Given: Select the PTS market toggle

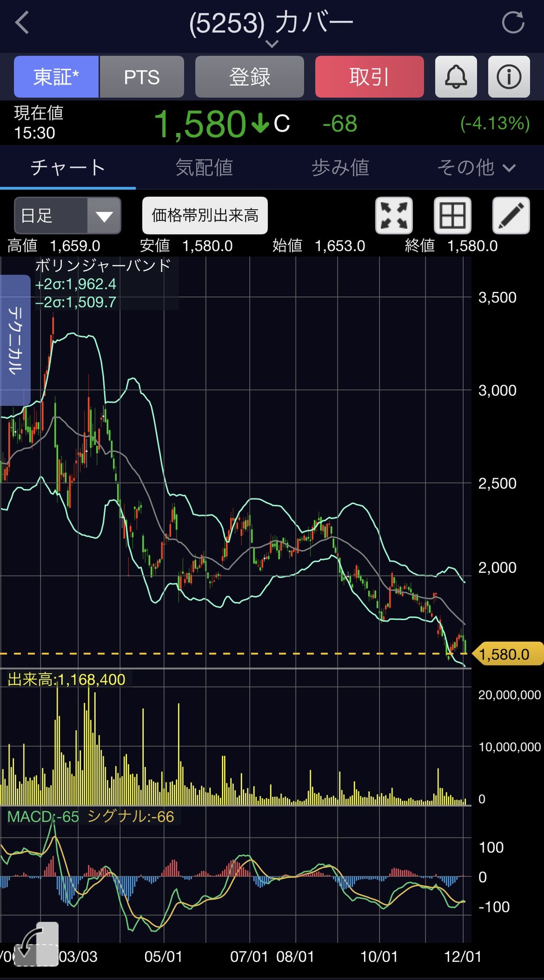Looking at the screenshot, I should (142, 77).
